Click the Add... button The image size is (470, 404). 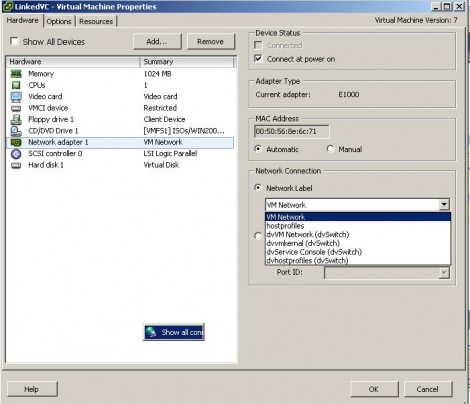[157, 41]
